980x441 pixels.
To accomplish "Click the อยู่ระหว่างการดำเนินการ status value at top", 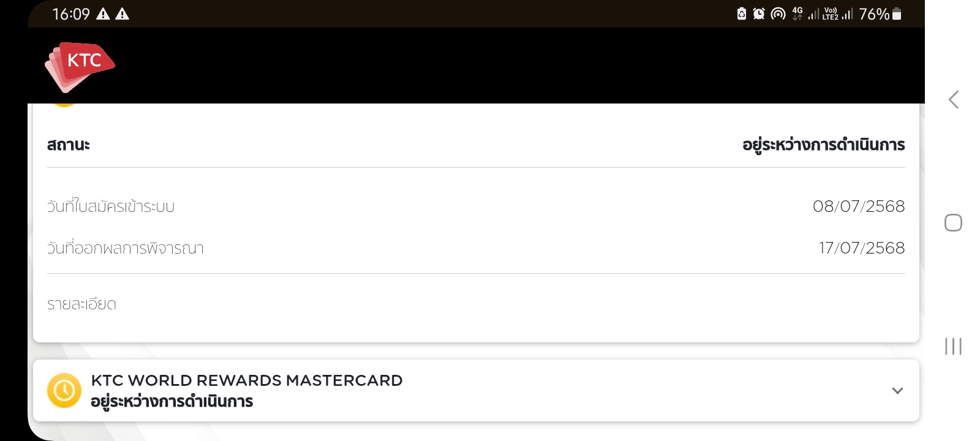I will pyautogui.click(x=823, y=145).
